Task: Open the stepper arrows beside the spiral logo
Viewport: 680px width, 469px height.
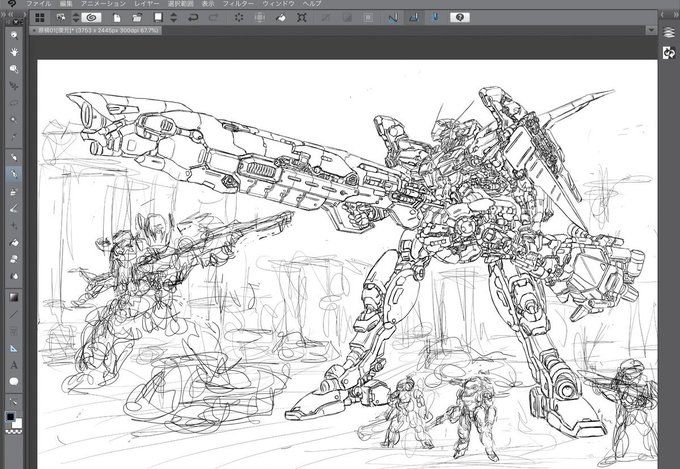Action: (x=76, y=17)
